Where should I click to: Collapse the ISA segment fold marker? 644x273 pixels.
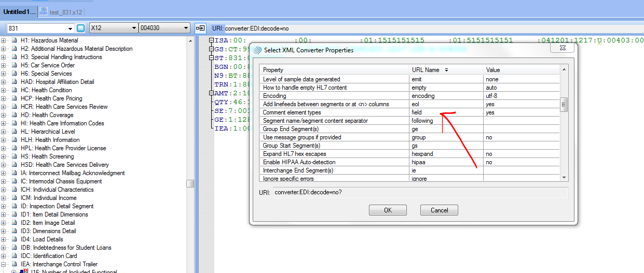point(211,40)
